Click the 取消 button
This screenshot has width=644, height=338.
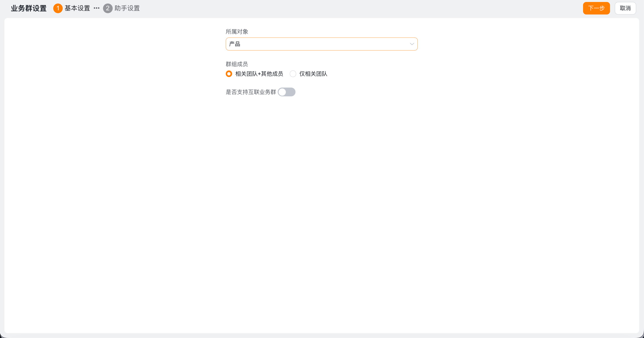(625, 8)
